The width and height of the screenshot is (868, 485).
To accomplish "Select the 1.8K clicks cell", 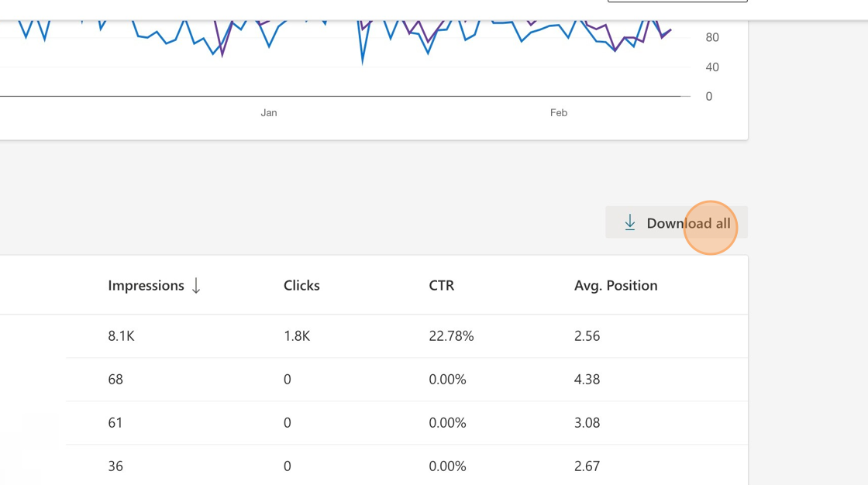I will tap(297, 336).
